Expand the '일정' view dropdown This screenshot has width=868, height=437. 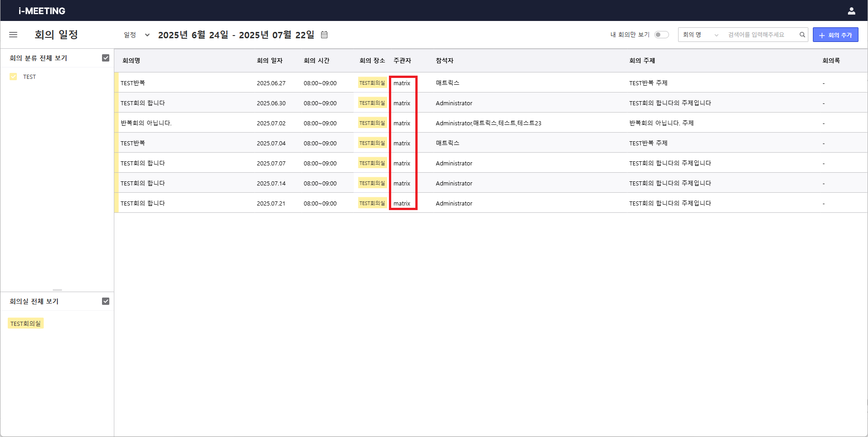pyautogui.click(x=137, y=35)
